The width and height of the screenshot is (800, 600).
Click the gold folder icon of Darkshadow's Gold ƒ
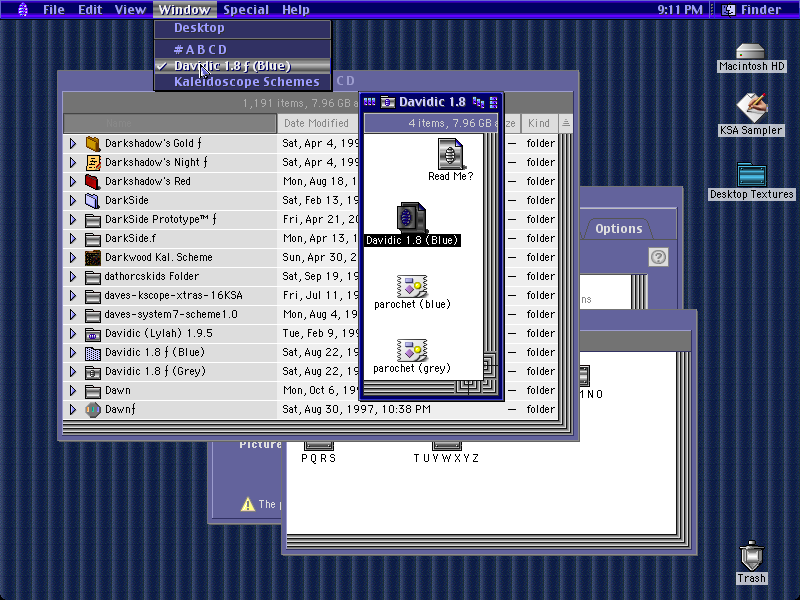click(92, 143)
